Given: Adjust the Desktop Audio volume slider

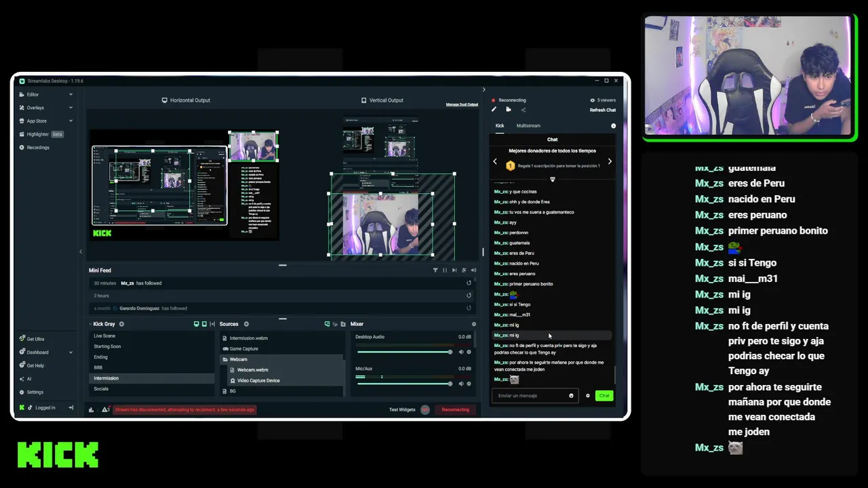Looking at the screenshot, I should [x=404, y=352].
